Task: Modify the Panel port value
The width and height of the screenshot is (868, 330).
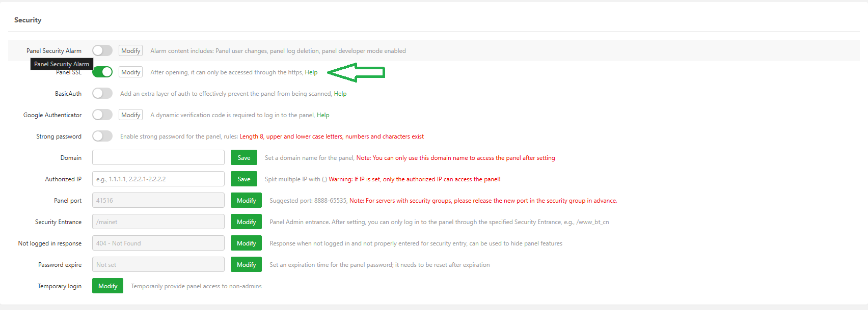Action: 247,200
